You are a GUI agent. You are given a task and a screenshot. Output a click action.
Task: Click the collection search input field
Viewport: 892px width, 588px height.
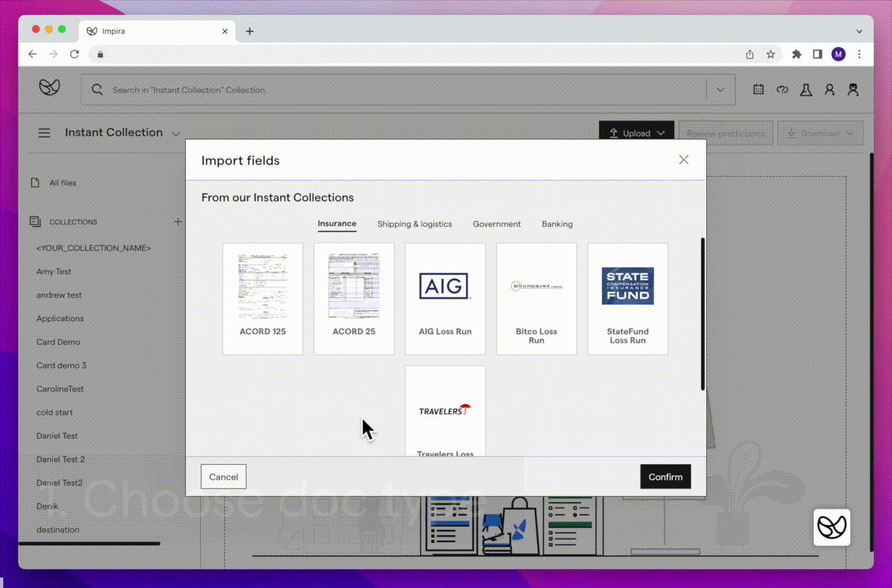point(408,90)
